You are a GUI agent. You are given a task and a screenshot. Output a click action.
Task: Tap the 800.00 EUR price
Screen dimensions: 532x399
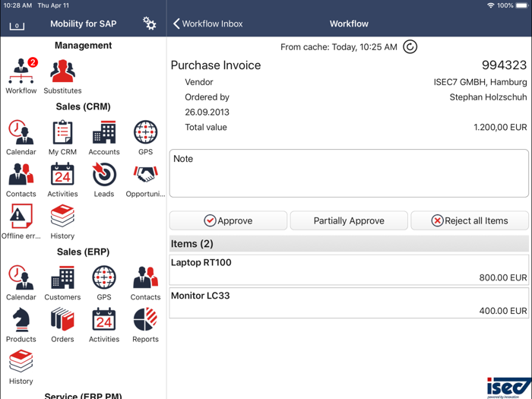point(503,277)
